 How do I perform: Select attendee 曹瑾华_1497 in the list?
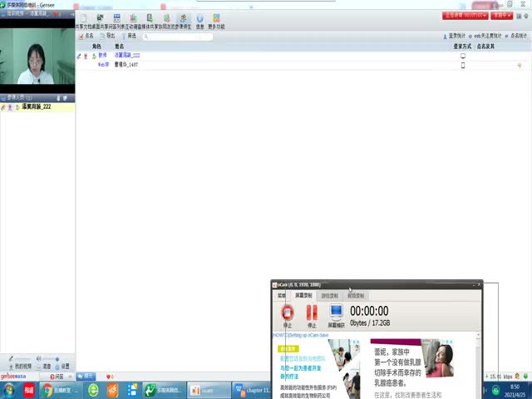point(126,64)
